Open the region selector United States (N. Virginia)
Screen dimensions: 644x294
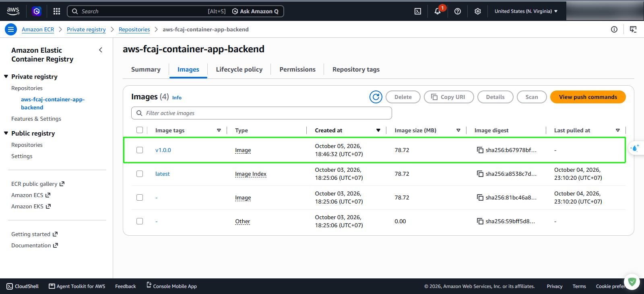tap(526, 11)
